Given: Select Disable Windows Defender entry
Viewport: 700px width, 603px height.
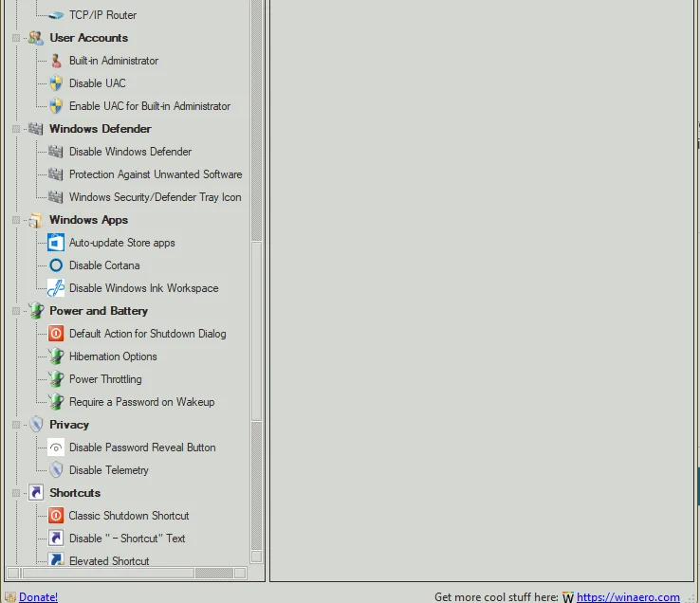Looking at the screenshot, I should point(130,152).
